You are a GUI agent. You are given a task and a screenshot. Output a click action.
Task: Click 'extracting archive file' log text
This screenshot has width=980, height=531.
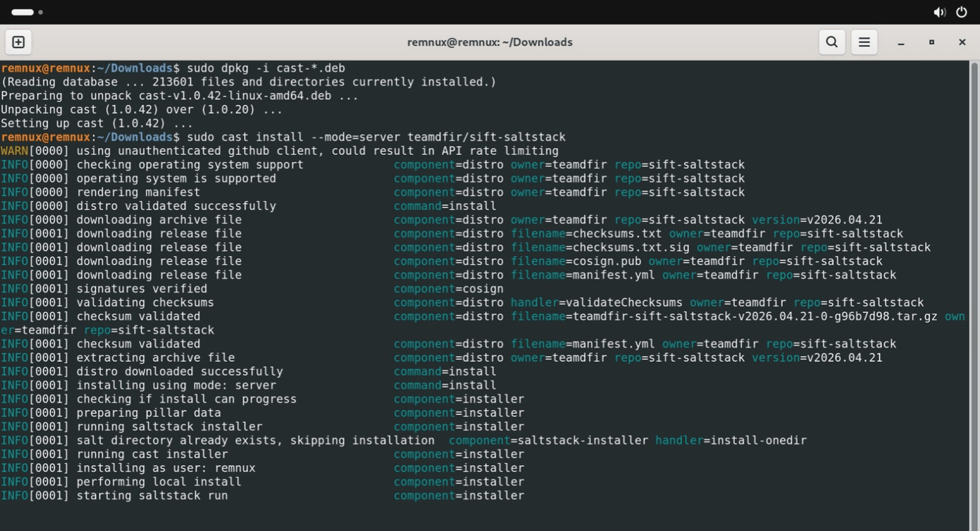[x=156, y=358]
